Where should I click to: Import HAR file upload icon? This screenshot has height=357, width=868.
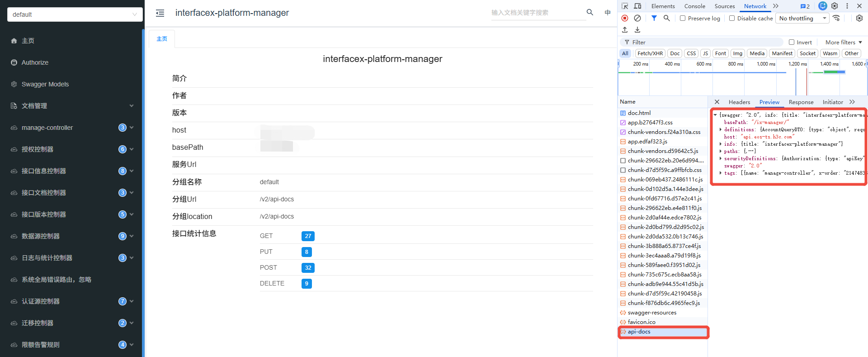(625, 30)
